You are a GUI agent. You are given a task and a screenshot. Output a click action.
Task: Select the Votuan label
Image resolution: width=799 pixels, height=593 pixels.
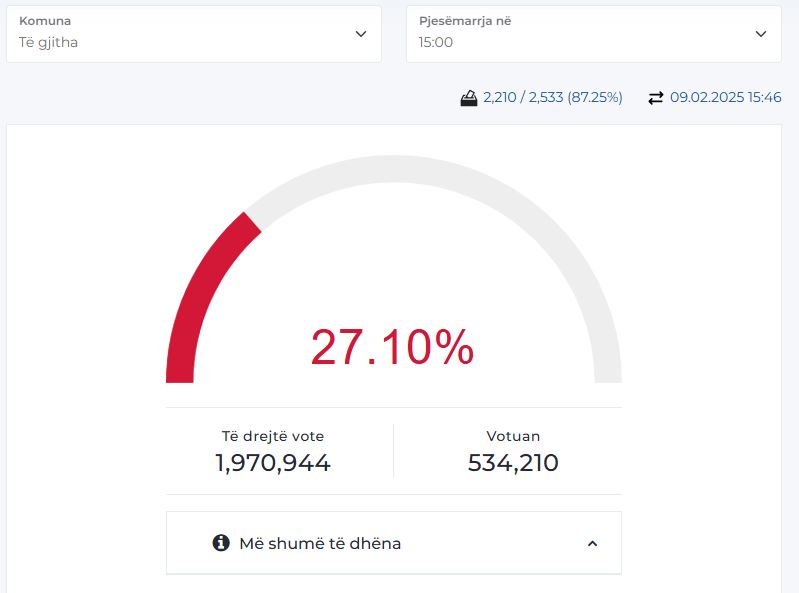513,436
